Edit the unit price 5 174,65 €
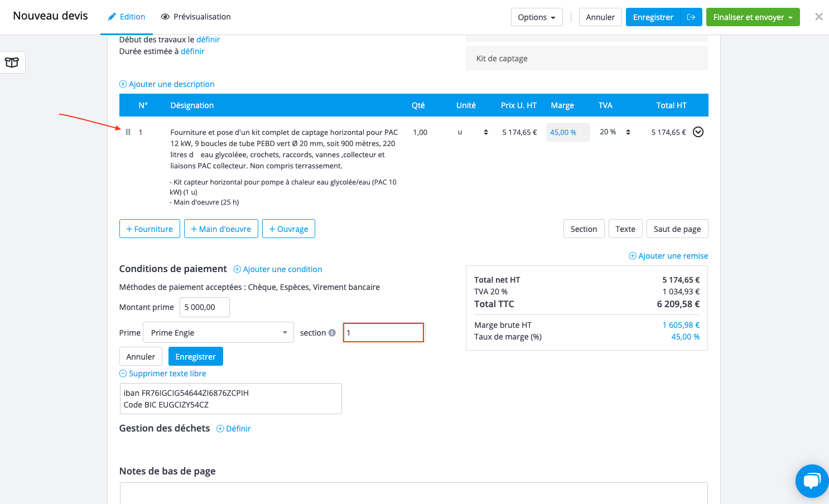 519,132
